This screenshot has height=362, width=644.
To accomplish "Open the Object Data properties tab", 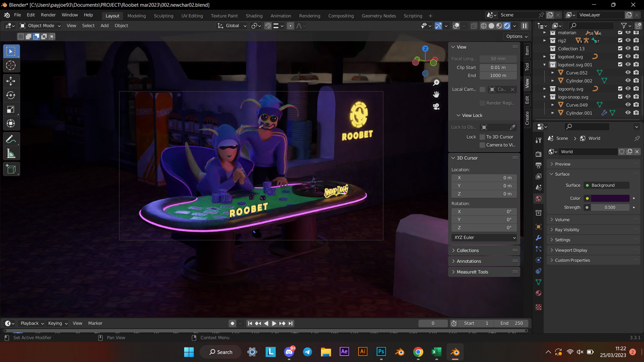I will pos(538,282).
